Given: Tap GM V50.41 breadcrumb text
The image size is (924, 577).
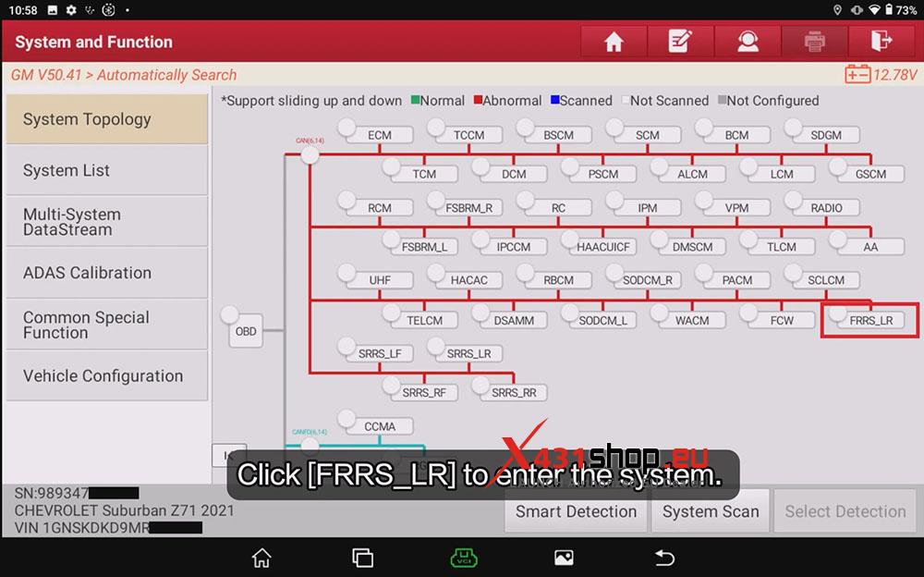Looking at the screenshot, I should [x=46, y=75].
